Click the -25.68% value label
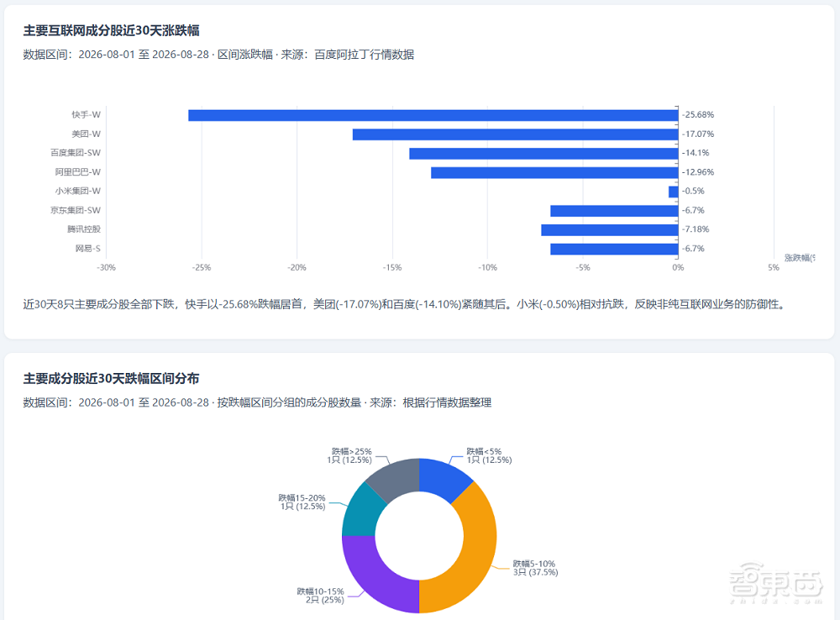 coord(698,115)
